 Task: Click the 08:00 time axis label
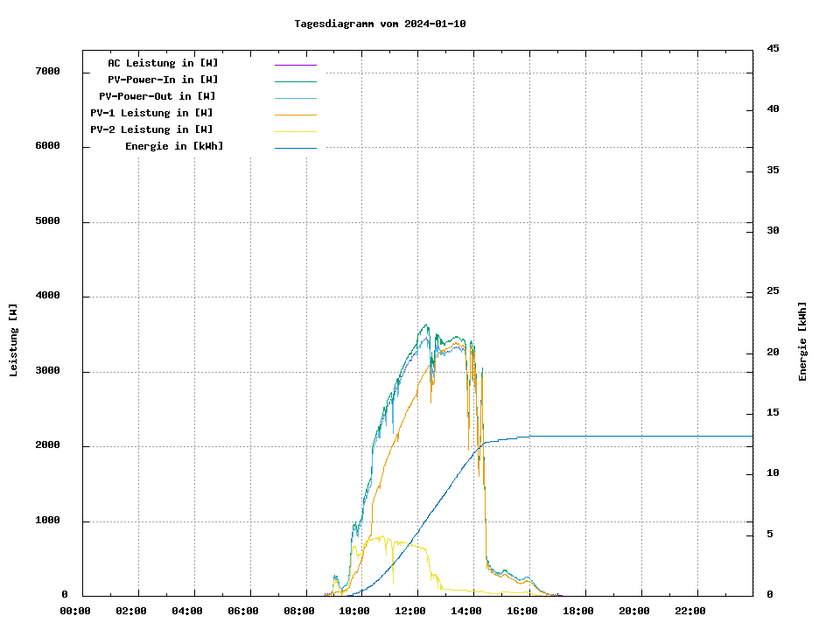(x=299, y=611)
